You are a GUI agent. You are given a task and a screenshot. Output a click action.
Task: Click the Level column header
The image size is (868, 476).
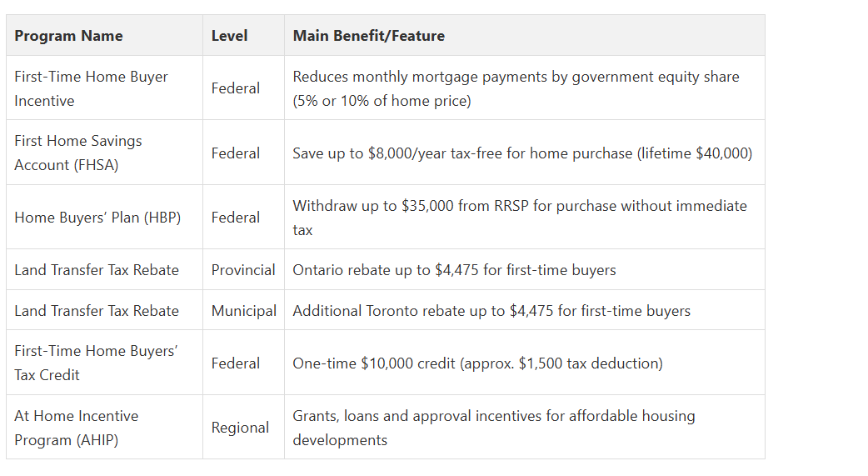pyautogui.click(x=229, y=36)
